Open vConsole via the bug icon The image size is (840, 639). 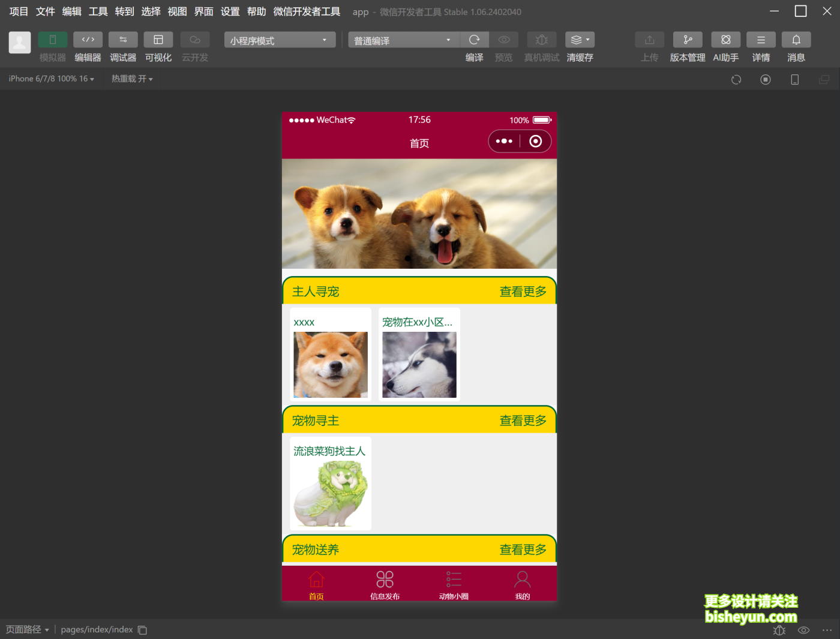coord(779,630)
